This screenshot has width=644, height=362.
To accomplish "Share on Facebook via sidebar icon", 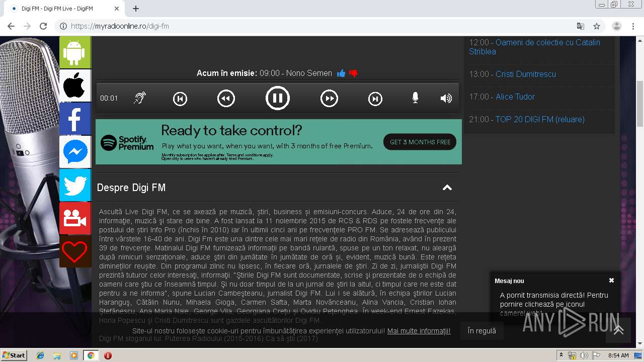I will (x=75, y=119).
